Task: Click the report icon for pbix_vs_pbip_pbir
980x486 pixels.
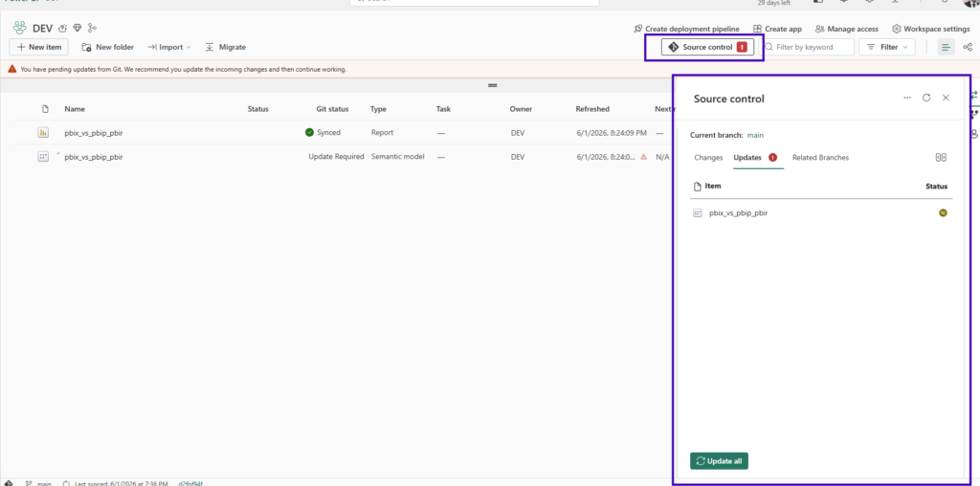Action: coord(43,132)
